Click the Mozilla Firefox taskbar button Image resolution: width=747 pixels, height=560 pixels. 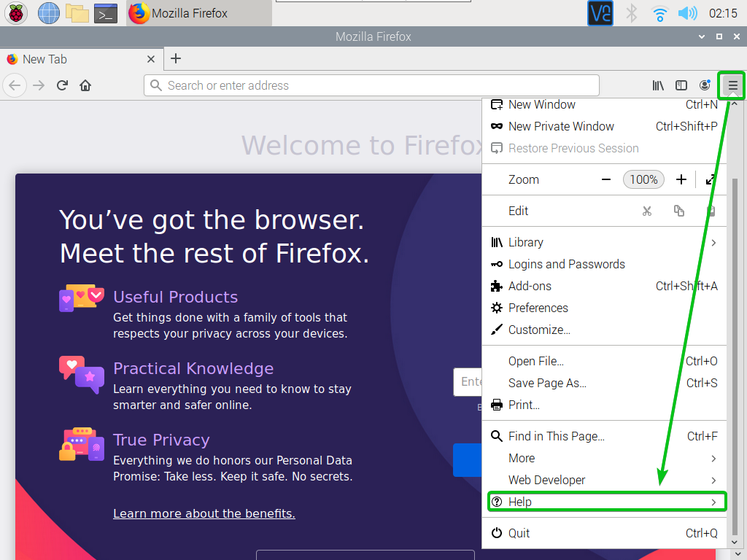199,13
